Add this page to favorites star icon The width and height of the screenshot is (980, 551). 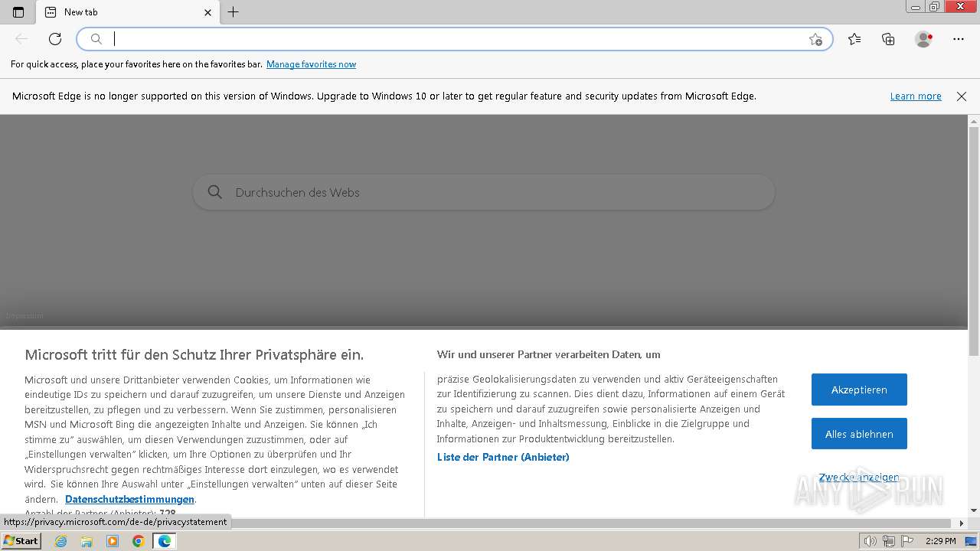pyautogui.click(x=815, y=39)
